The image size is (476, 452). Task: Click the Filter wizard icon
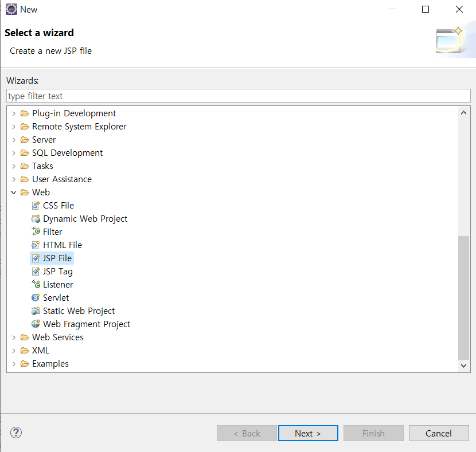coord(36,231)
